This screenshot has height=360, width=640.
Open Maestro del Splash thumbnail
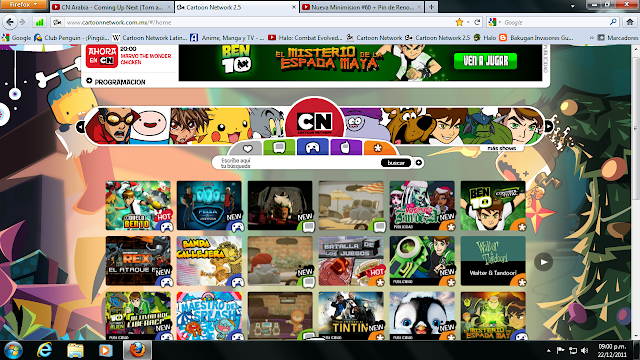tap(209, 316)
